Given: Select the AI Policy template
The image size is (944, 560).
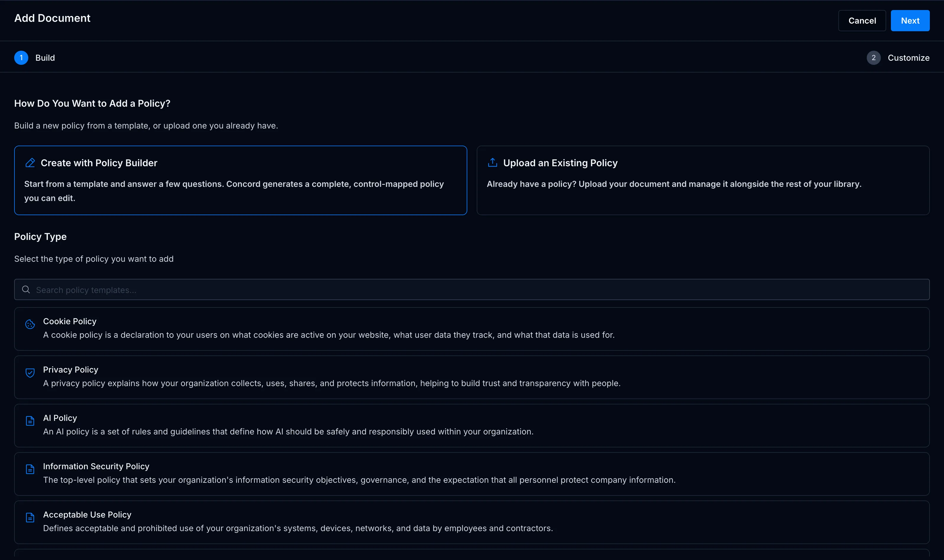Looking at the screenshot, I should [472, 425].
